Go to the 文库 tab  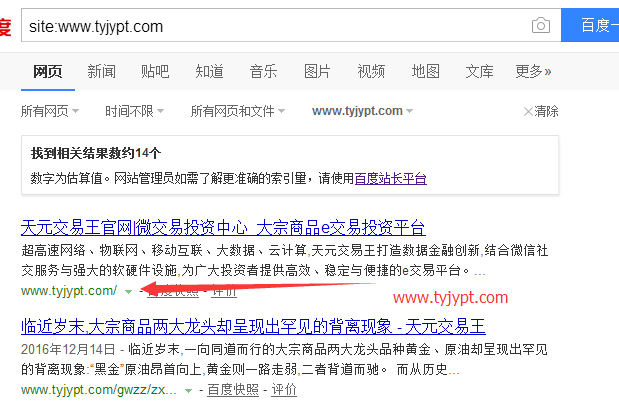coord(479,71)
